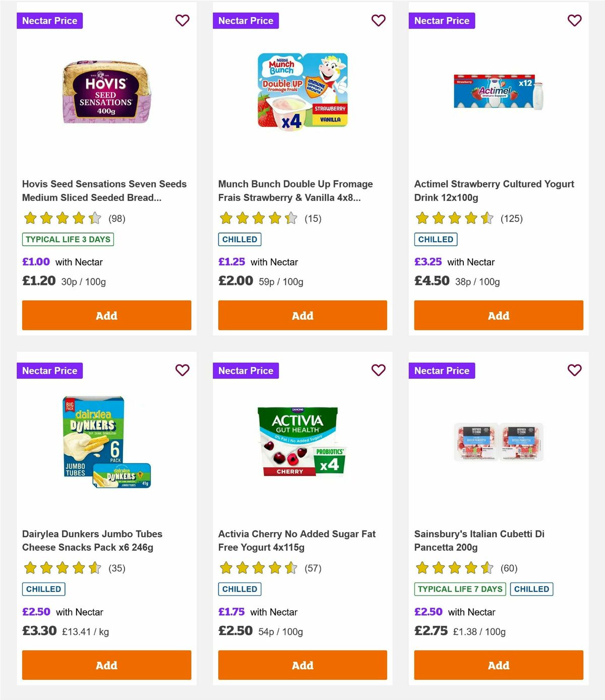Add Hovis Seed Sensations bread to basket

click(106, 315)
